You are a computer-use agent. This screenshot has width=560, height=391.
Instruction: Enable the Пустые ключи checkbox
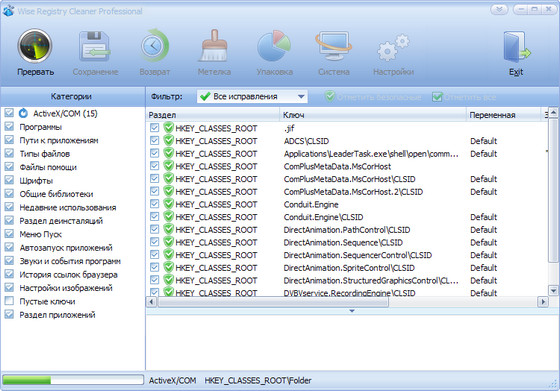click(9, 301)
